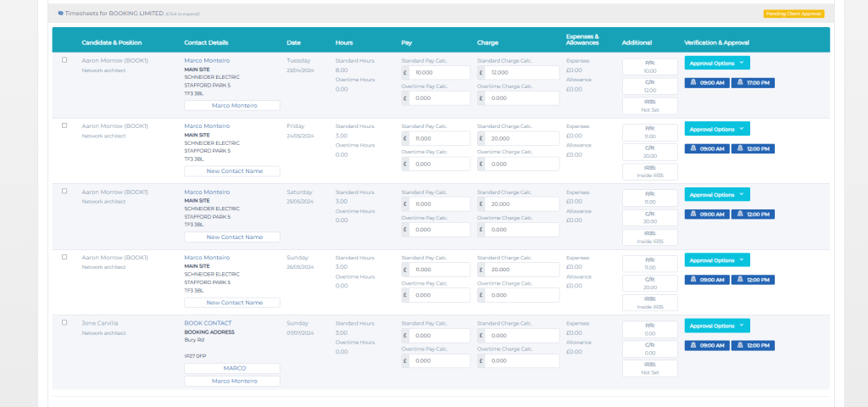The height and width of the screenshot is (407, 868).
Task: Tick the checkbox for Aaron Morrow's Tuesday timesheet
Action: (x=64, y=60)
